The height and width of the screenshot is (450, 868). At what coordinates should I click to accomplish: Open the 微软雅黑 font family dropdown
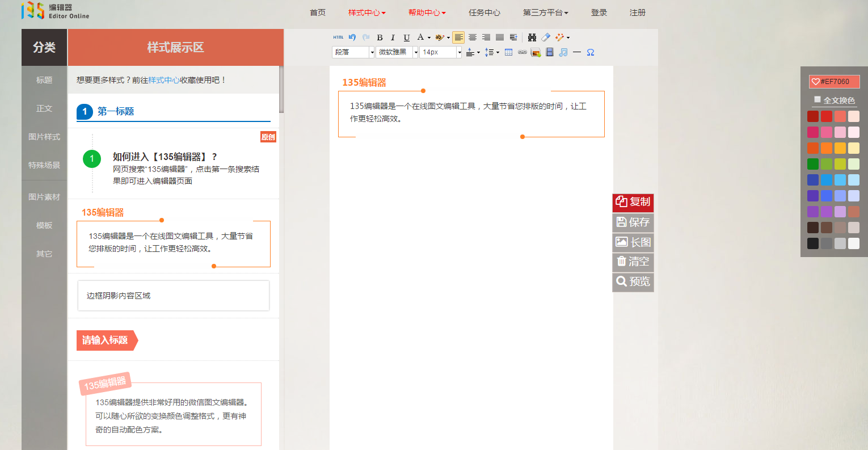[x=394, y=52]
